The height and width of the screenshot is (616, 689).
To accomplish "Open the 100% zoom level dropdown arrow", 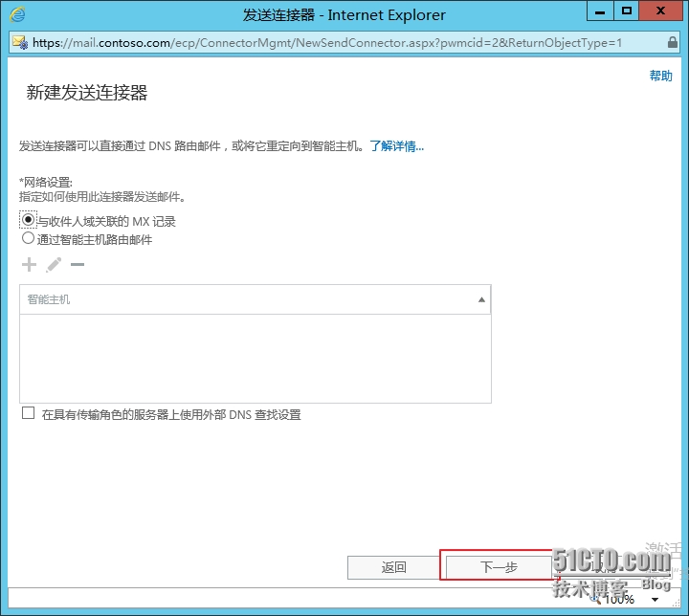I will coord(655,600).
